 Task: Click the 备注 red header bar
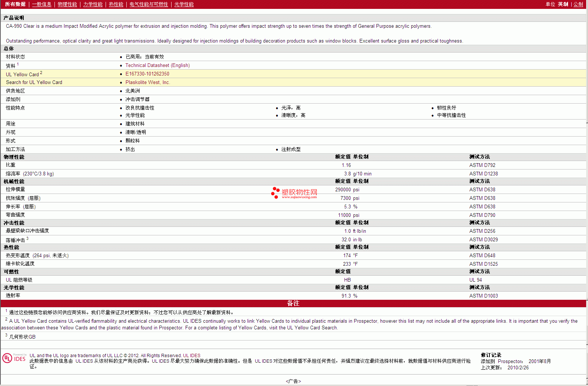(x=293, y=303)
